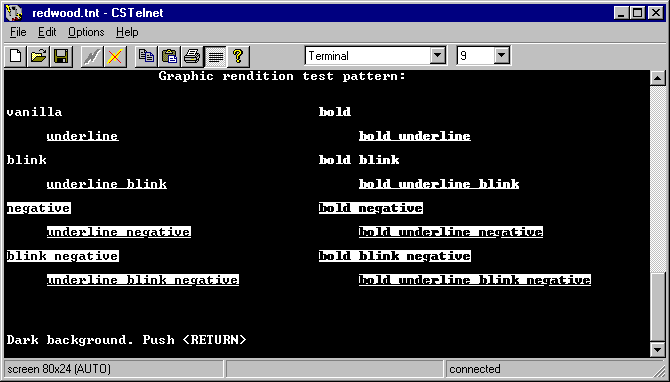This screenshot has height=382, width=670.
Task: Click the vertical scrollbar thumb
Action: (x=657, y=307)
